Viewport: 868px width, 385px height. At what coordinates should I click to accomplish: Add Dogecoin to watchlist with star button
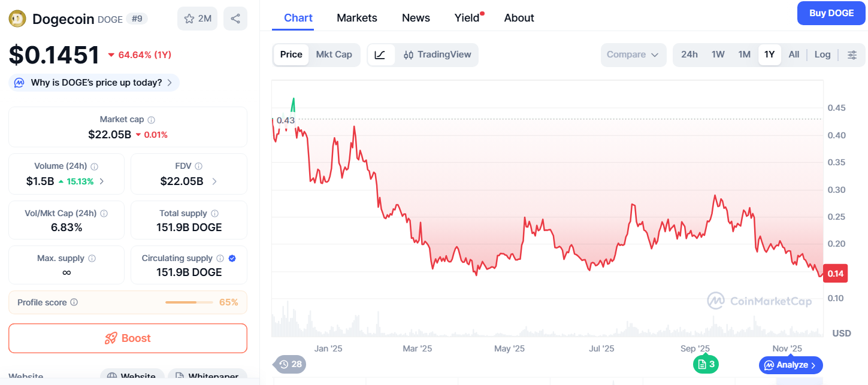[x=197, y=19]
